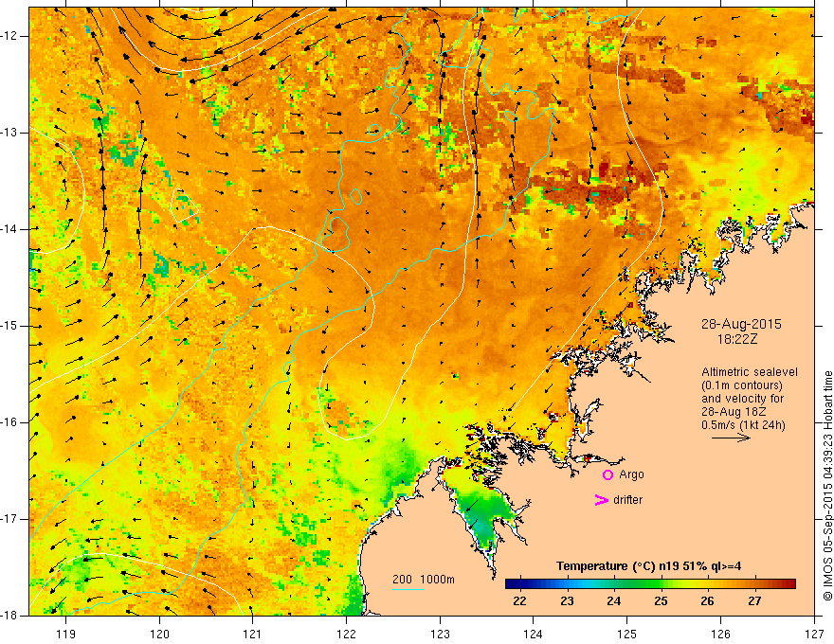
Task: Click the '200 1000m' depth label
Action: tap(424, 580)
